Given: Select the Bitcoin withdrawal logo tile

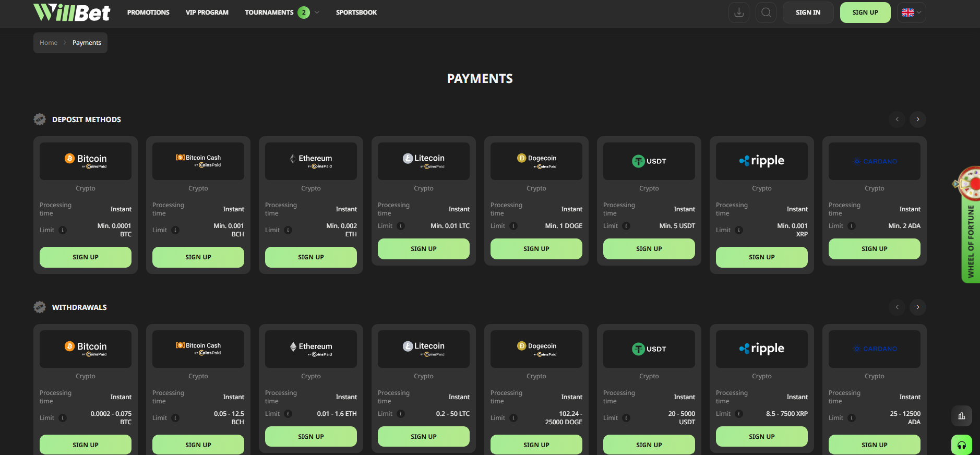Looking at the screenshot, I should 86,349.
